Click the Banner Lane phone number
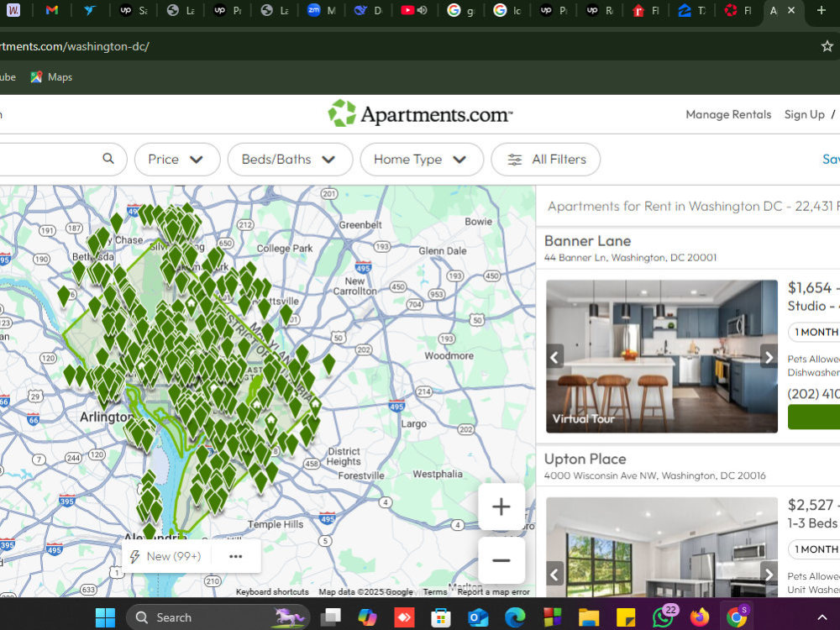 point(812,394)
